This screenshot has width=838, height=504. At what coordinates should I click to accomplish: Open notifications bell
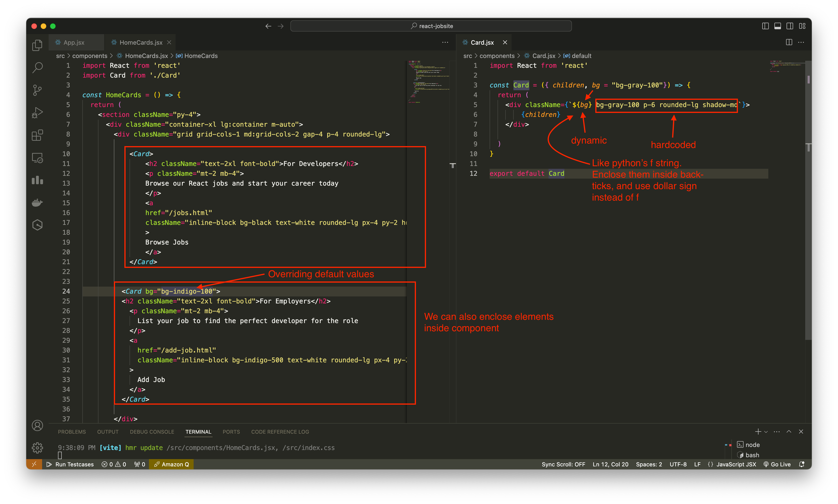pyautogui.click(x=802, y=464)
